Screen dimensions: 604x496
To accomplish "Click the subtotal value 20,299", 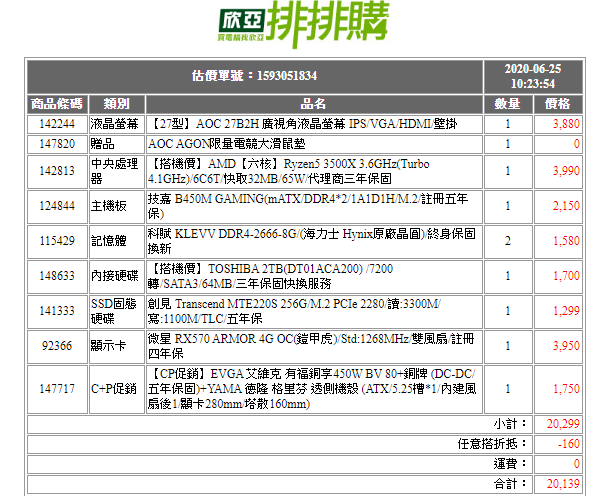I will (x=558, y=424).
